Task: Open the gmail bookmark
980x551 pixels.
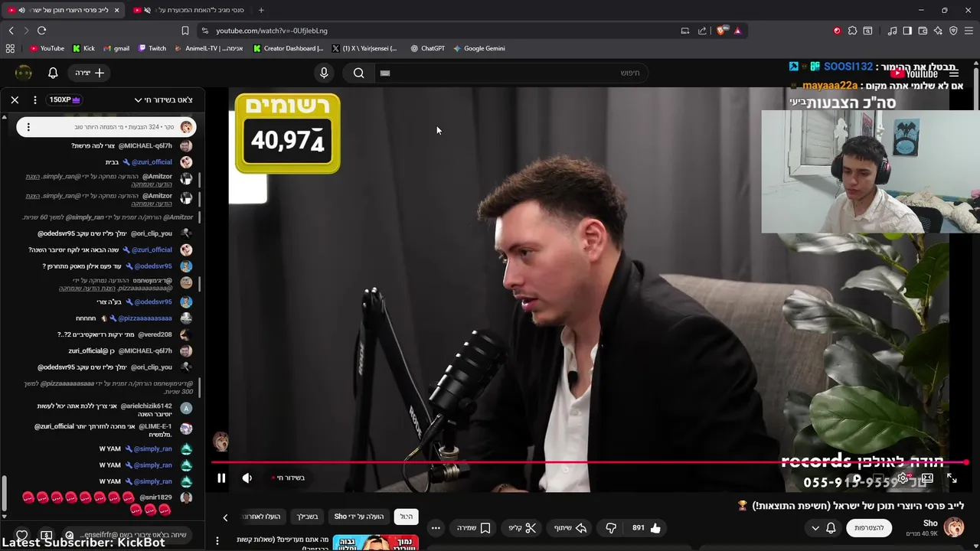Action: click(116, 48)
